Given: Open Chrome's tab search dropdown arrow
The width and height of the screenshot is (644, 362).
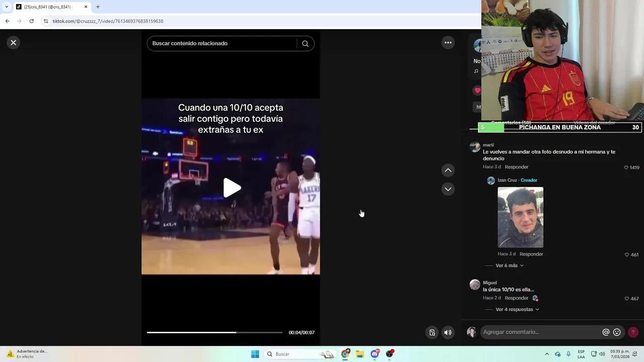Looking at the screenshot, I should click(x=7, y=7).
